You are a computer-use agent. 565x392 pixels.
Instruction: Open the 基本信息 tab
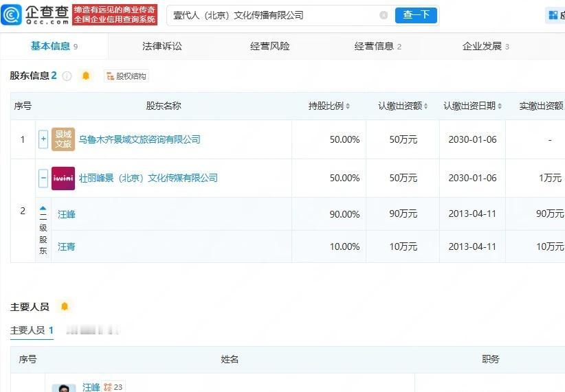[x=54, y=46]
